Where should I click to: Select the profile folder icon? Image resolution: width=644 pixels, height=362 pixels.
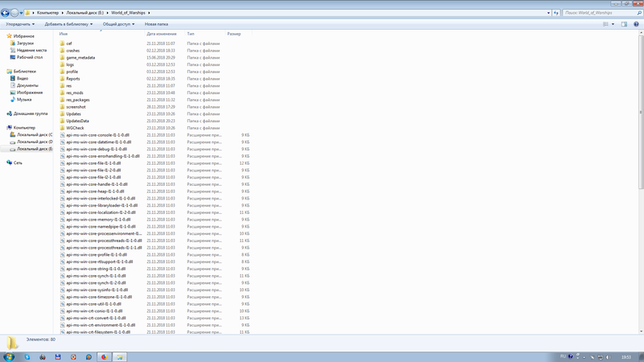pyautogui.click(x=63, y=72)
